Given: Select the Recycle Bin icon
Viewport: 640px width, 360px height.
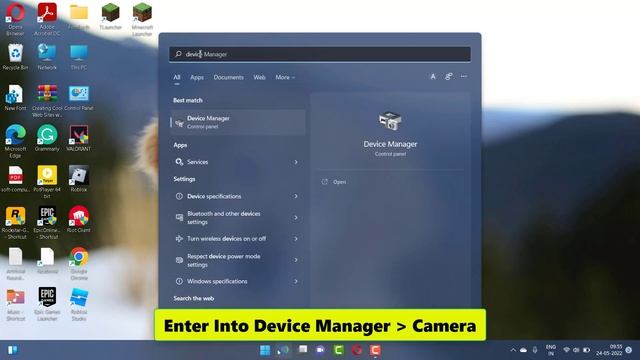Looking at the screenshot, I should (15, 57).
